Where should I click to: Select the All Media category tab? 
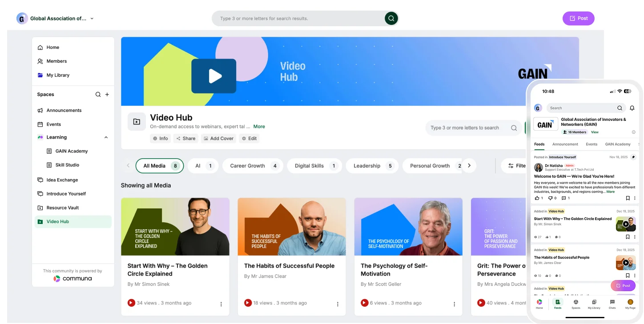coord(160,166)
